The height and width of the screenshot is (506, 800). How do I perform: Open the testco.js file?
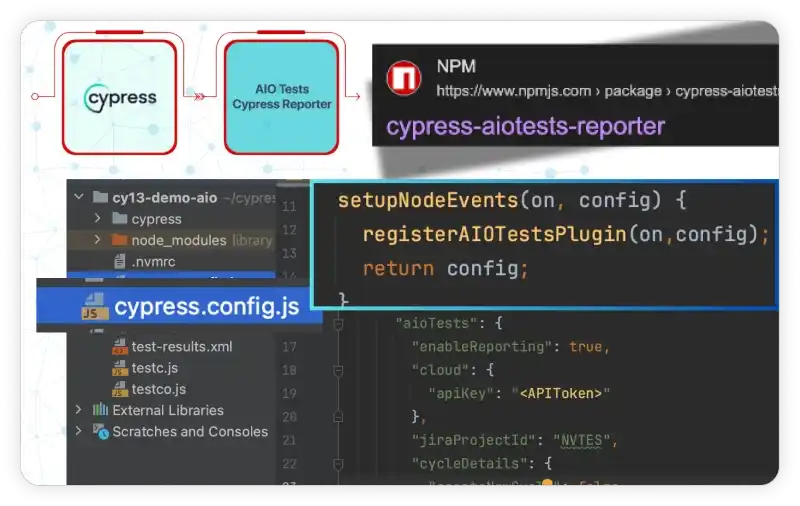click(x=159, y=389)
